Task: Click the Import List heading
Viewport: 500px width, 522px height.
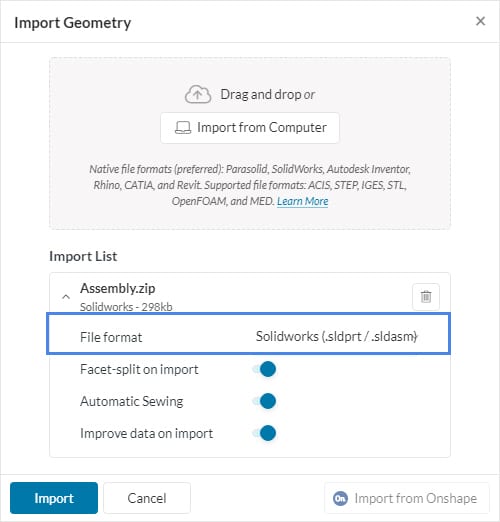Action: (83, 256)
